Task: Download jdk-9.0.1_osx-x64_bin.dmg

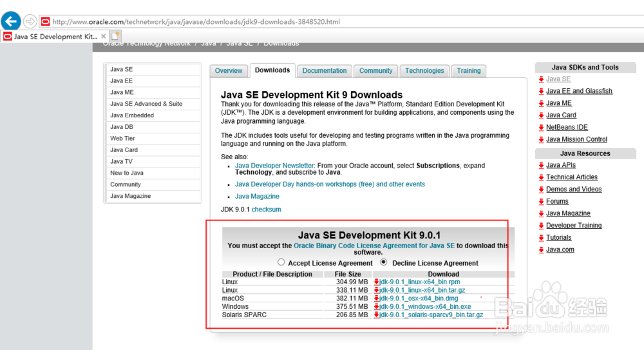Action: (419, 298)
